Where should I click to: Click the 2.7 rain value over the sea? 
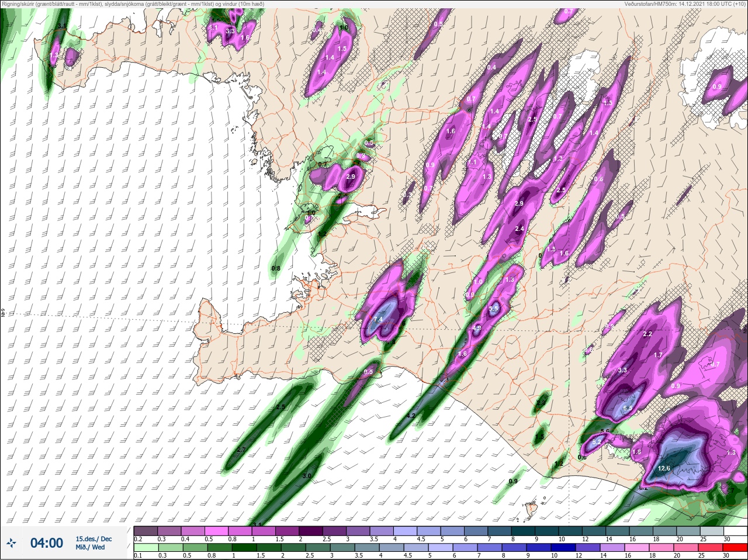pyautogui.click(x=241, y=450)
